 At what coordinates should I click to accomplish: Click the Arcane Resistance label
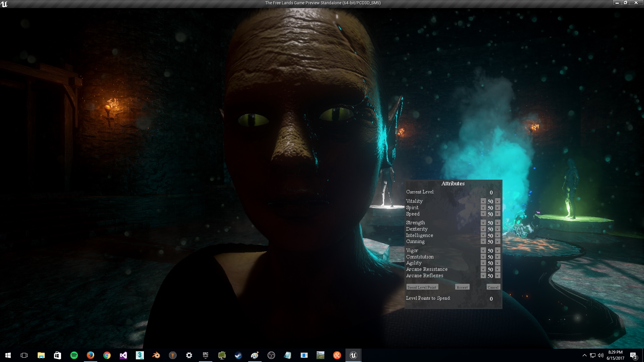[427, 269]
